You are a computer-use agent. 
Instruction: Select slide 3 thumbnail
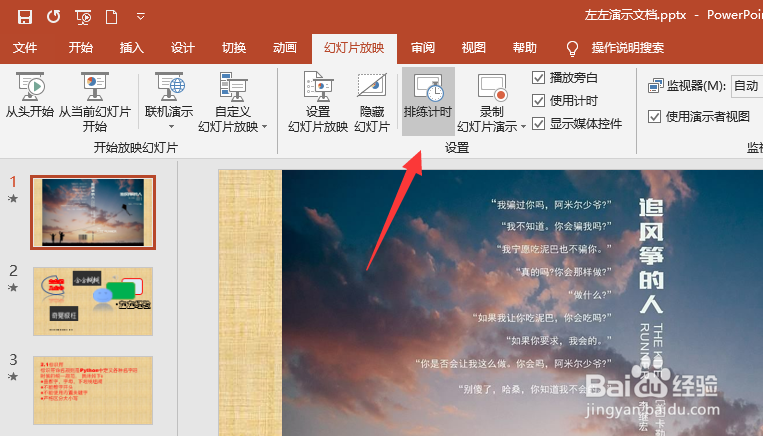point(93,390)
